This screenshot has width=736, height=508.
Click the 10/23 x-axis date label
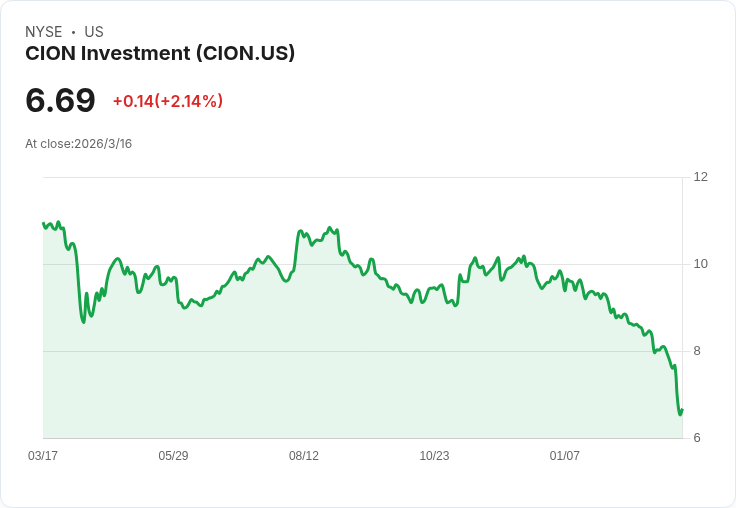coord(434,455)
